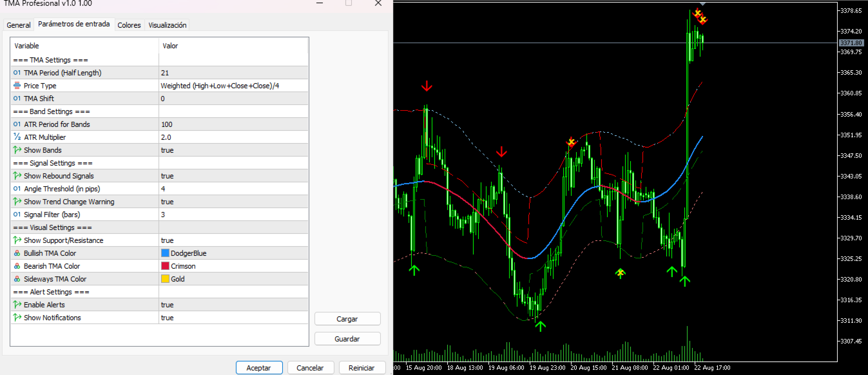Toggle the Show Trend Change Warning value

[x=233, y=202]
